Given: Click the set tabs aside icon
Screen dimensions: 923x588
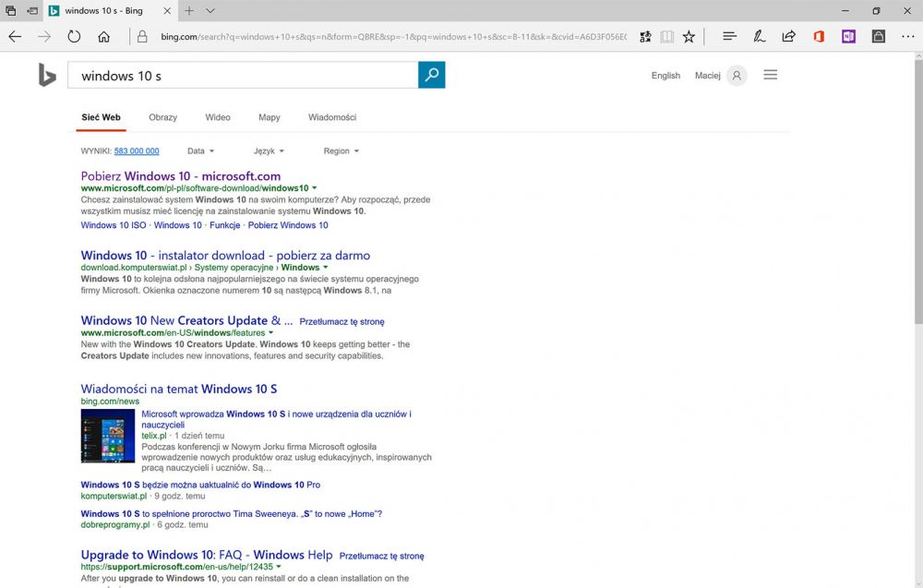Looking at the screenshot, I should click(32, 10).
